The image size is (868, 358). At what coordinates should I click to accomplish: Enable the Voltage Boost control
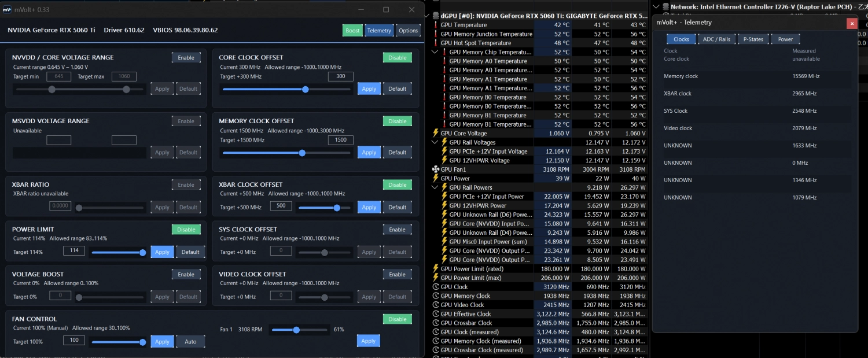coord(186,274)
